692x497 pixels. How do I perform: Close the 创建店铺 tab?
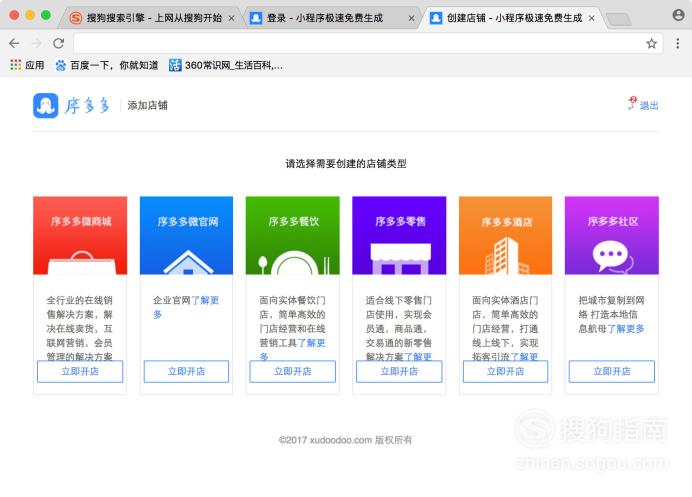coord(591,19)
